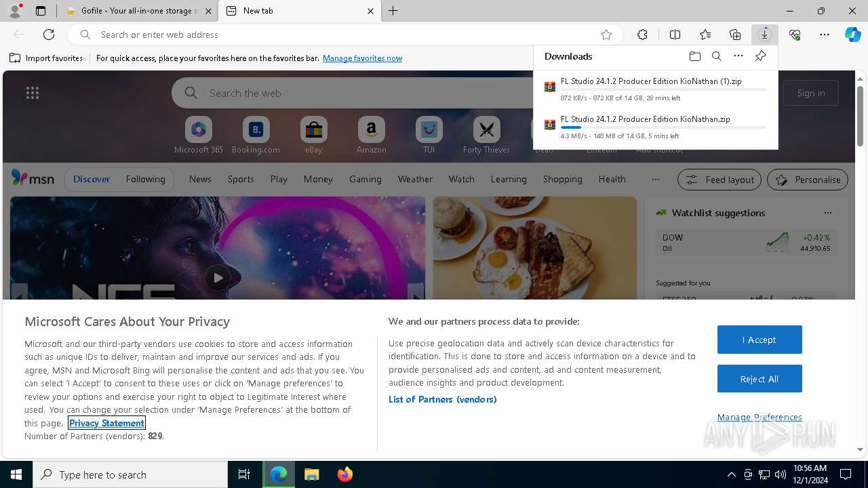Open the Favorites list icon
The height and width of the screenshot is (488, 868).
pyautogui.click(x=705, y=35)
